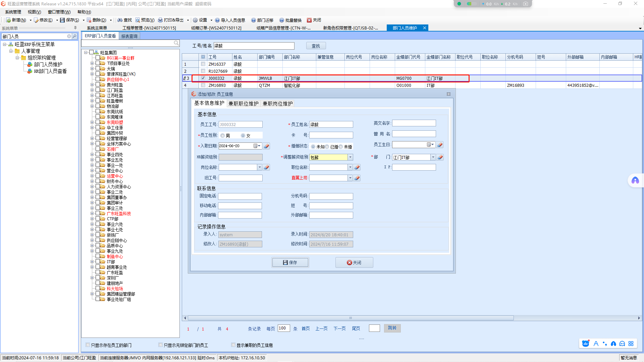Close the 添加/修改 员工信息 dialog
This screenshot has width=644, height=362.
click(x=448, y=94)
